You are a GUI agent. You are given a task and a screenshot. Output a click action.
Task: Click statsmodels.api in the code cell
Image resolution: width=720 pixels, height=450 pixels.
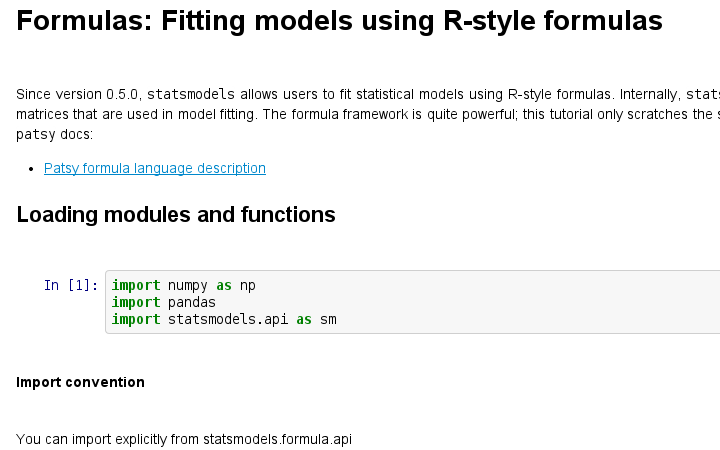228,319
